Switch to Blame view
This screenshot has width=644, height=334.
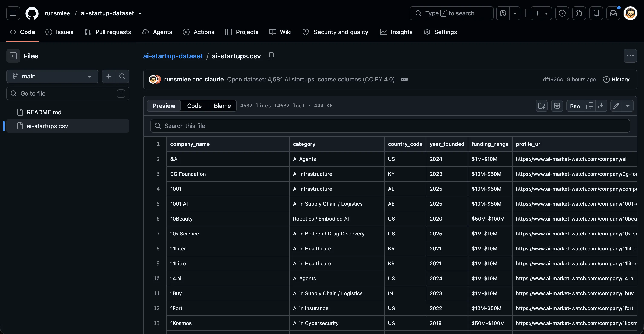(x=222, y=106)
